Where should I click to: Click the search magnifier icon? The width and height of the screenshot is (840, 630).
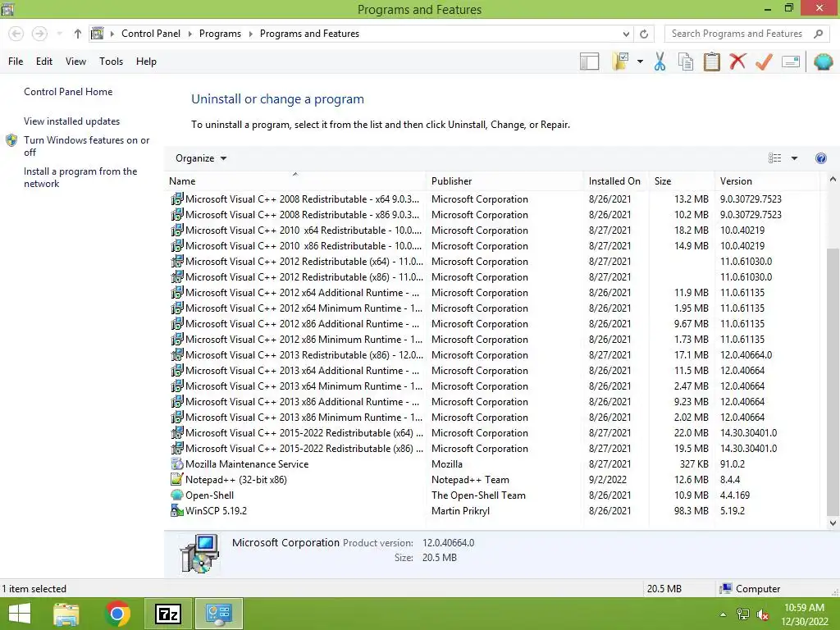point(818,34)
